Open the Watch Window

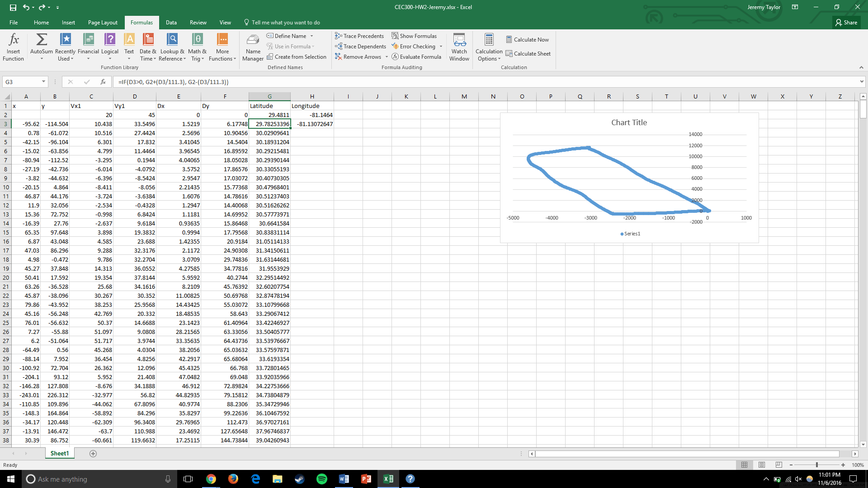[x=459, y=46]
